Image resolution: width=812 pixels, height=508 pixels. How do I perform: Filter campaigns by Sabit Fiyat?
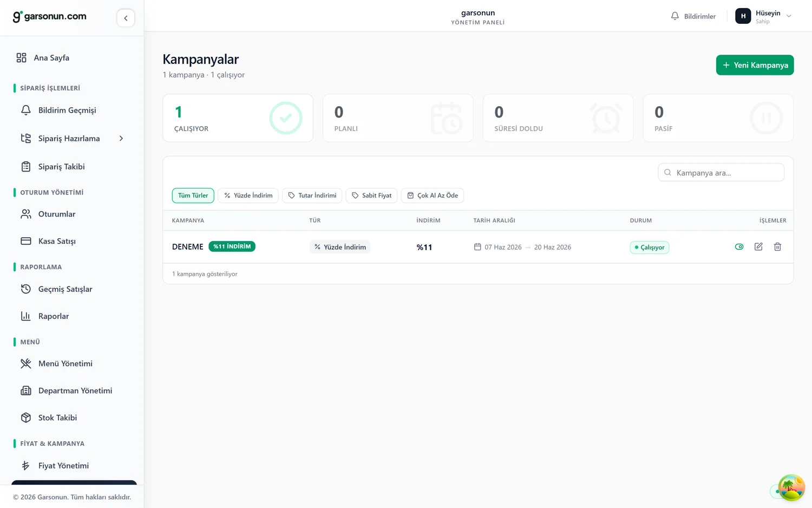point(371,196)
